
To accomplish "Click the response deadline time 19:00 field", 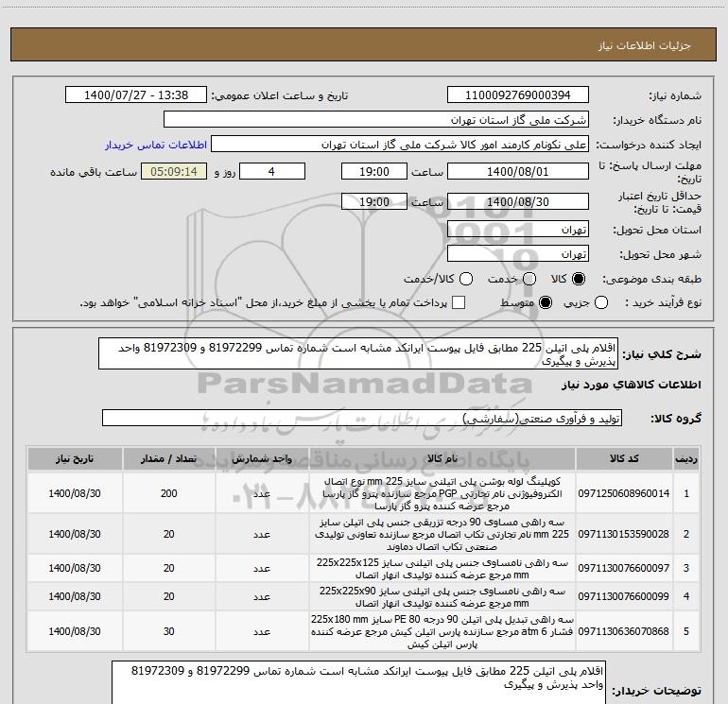I will click(374, 172).
